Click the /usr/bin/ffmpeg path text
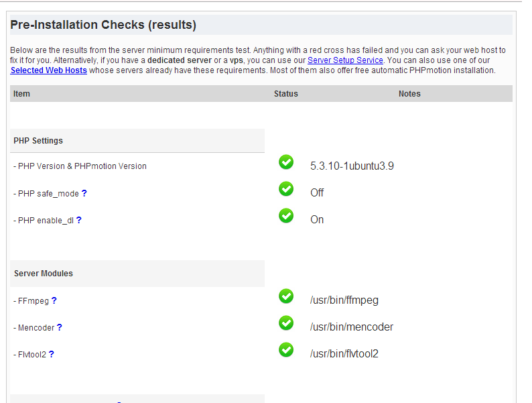This screenshot has width=532, height=403. pyautogui.click(x=344, y=300)
